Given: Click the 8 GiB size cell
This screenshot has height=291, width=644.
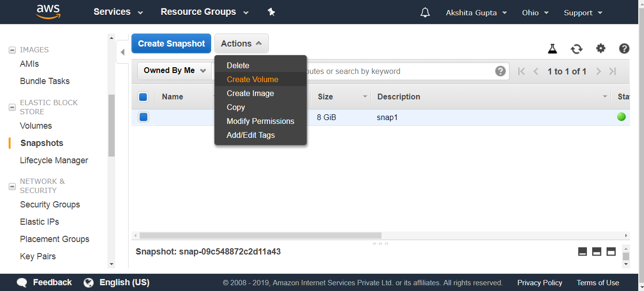Looking at the screenshot, I should [327, 117].
